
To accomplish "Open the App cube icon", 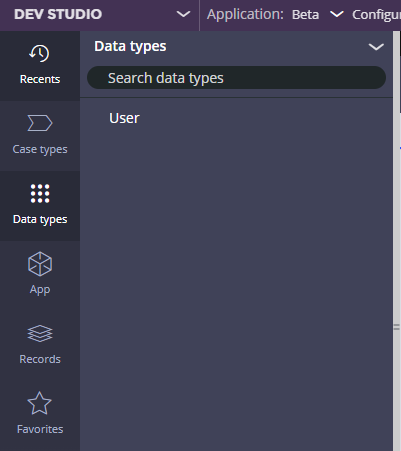I will pyautogui.click(x=40, y=264).
